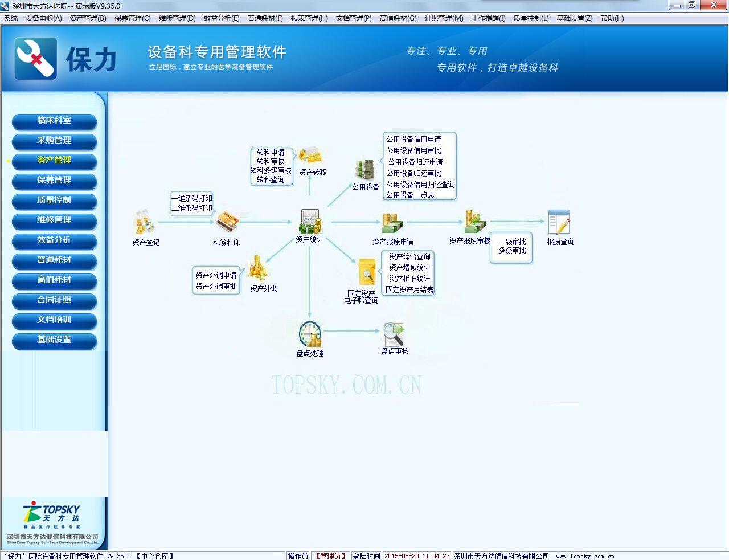Click the 资产增减统计 link
The height and width of the screenshot is (560, 729).
[x=409, y=267]
